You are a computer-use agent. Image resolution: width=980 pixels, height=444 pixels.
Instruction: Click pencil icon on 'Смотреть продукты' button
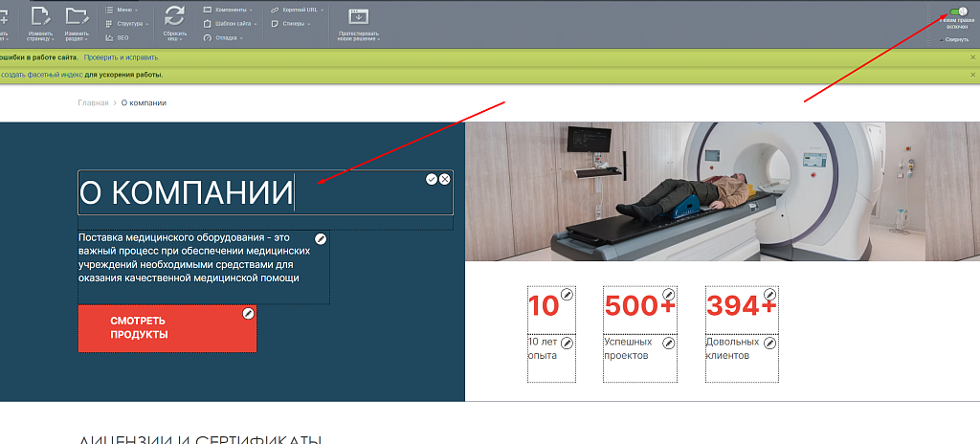coord(249,313)
